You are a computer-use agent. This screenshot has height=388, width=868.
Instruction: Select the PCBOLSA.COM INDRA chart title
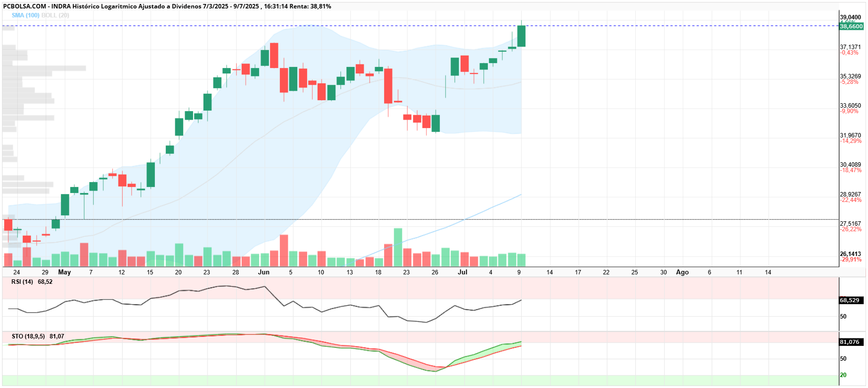(167, 6)
